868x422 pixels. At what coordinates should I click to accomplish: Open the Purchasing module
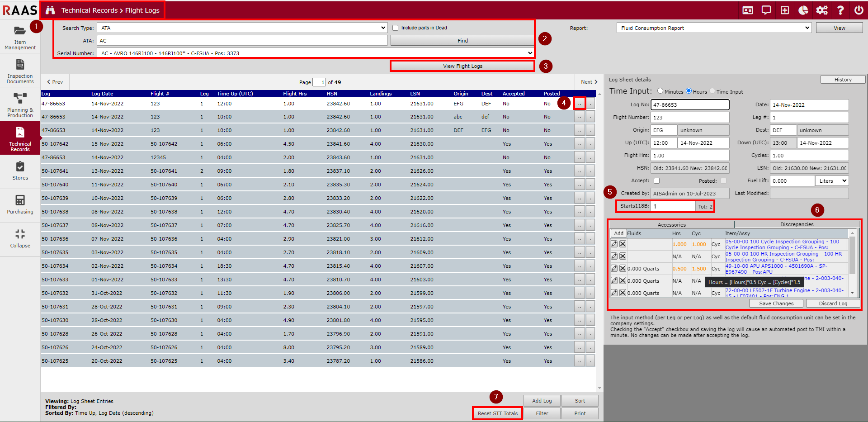pos(20,204)
